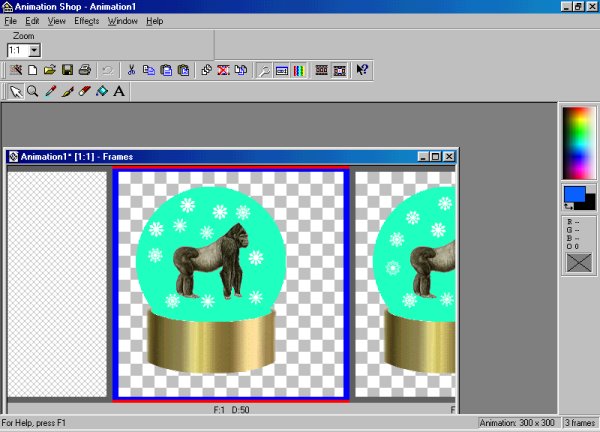Select the Paintbrush tool
Image resolution: width=600 pixels, height=432 pixels.
[x=67, y=91]
